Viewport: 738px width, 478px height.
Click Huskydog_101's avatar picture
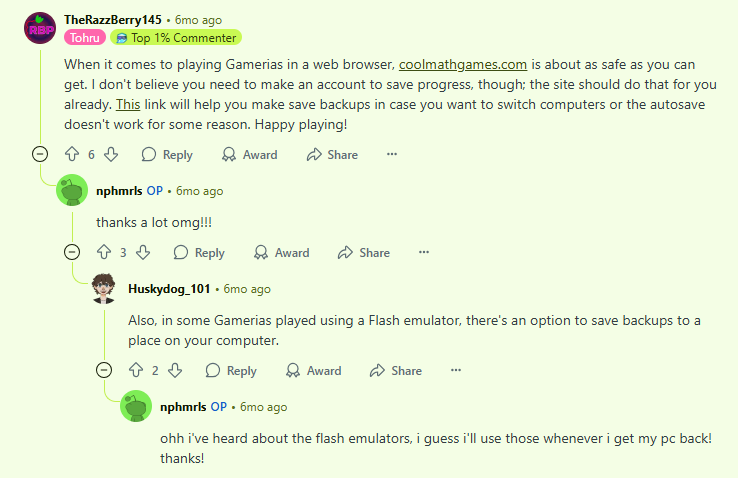(x=103, y=289)
